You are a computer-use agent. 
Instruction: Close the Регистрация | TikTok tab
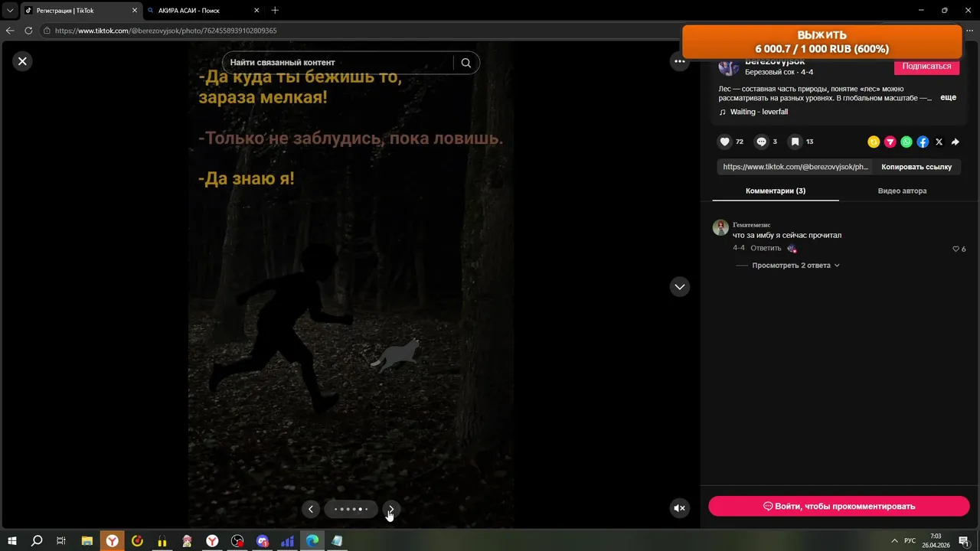135,11
